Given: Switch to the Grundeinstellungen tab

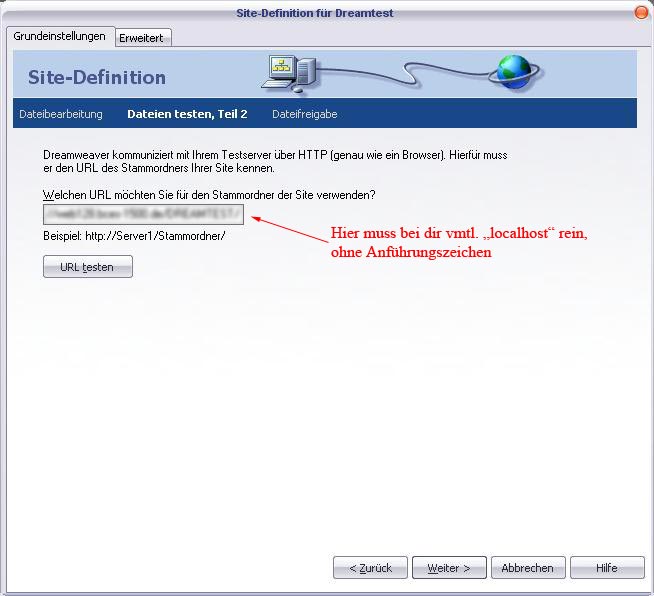Looking at the screenshot, I should 60,36.
